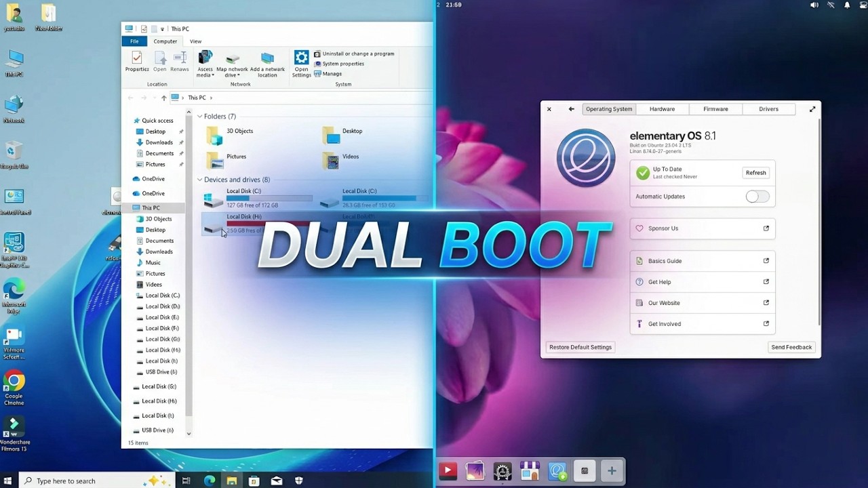
Task: Open the Sponsor Us link
Action: point(703,228)
